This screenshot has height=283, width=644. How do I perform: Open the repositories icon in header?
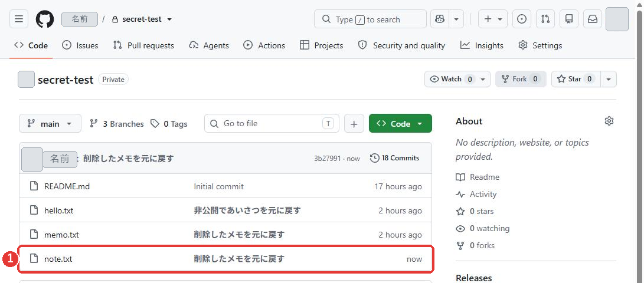point(569,19)
